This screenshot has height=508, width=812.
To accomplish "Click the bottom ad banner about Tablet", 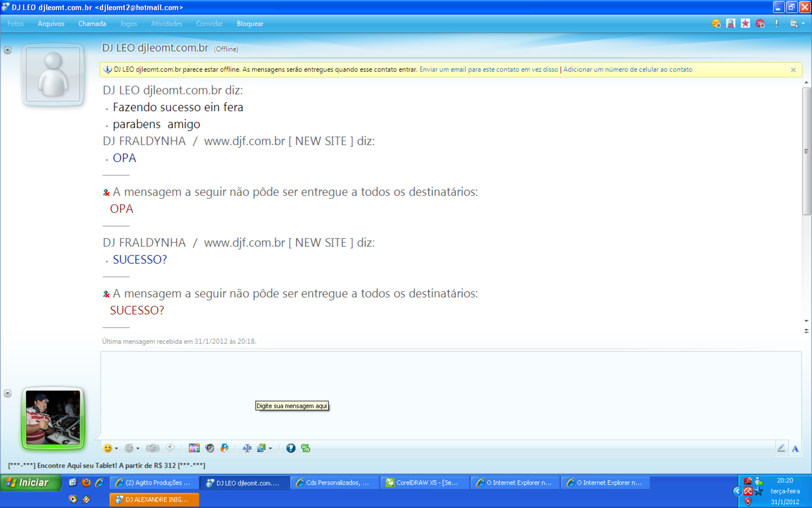I will tap(107, 465).
